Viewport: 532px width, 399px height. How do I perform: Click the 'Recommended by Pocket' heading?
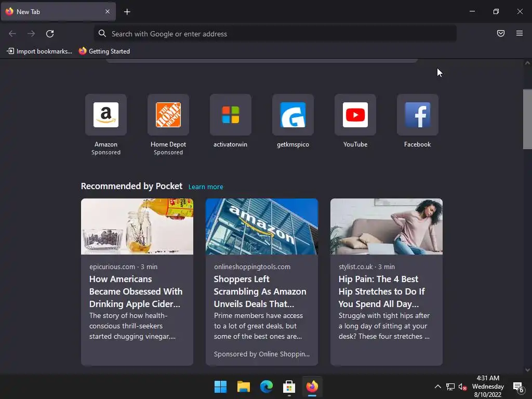131,186
